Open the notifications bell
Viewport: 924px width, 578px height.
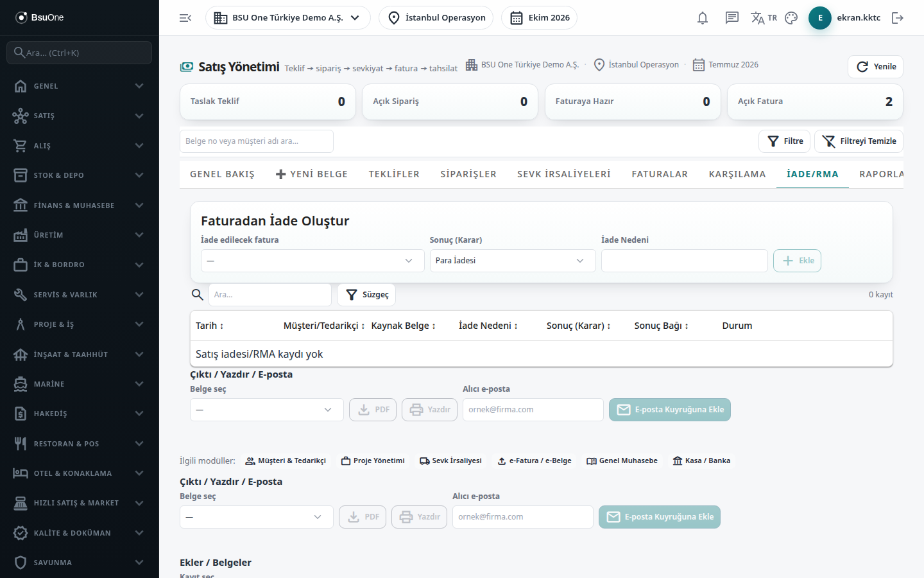tap(703, 18)
